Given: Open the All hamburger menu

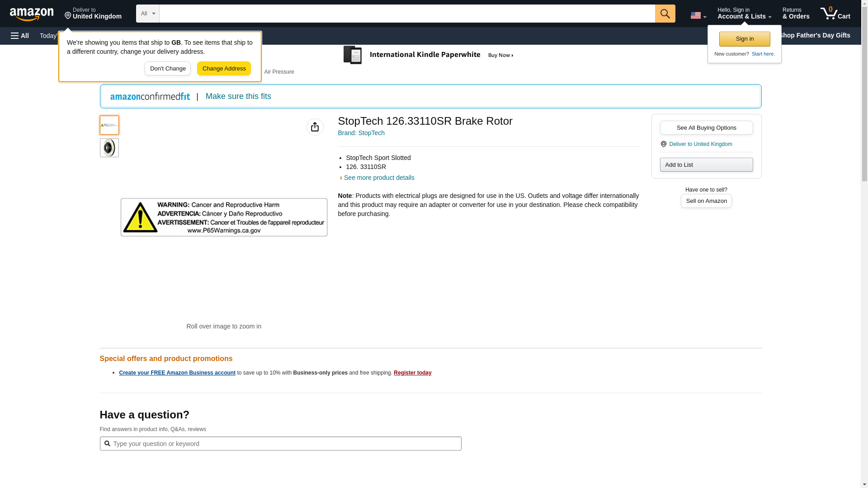Looking at the screenshot, I should pyautogui.click(x=20, y=36).
